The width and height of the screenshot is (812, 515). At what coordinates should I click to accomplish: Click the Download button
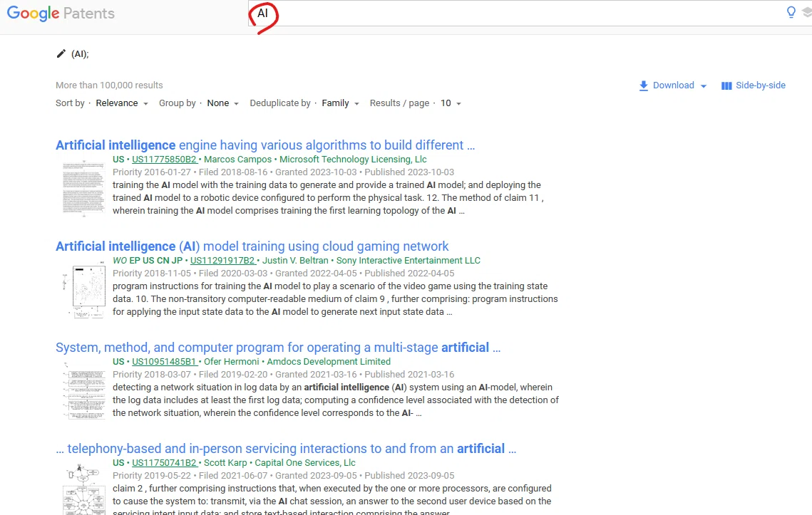673,85
